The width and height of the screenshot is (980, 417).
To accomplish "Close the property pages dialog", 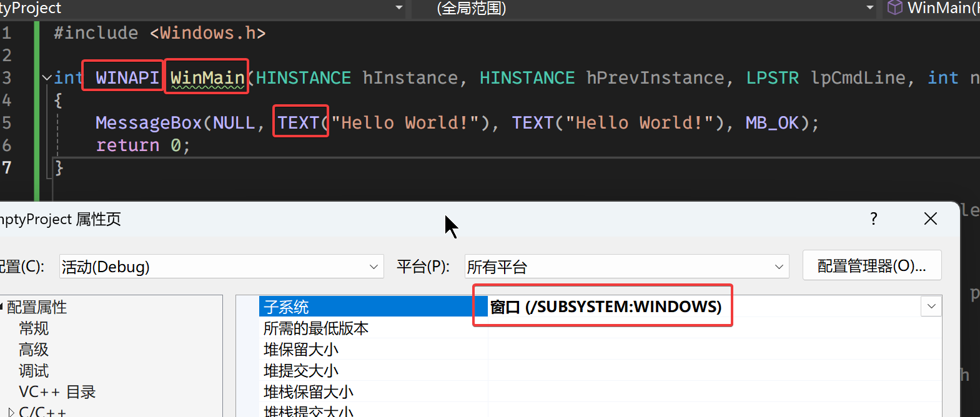I will coord(930,218).
